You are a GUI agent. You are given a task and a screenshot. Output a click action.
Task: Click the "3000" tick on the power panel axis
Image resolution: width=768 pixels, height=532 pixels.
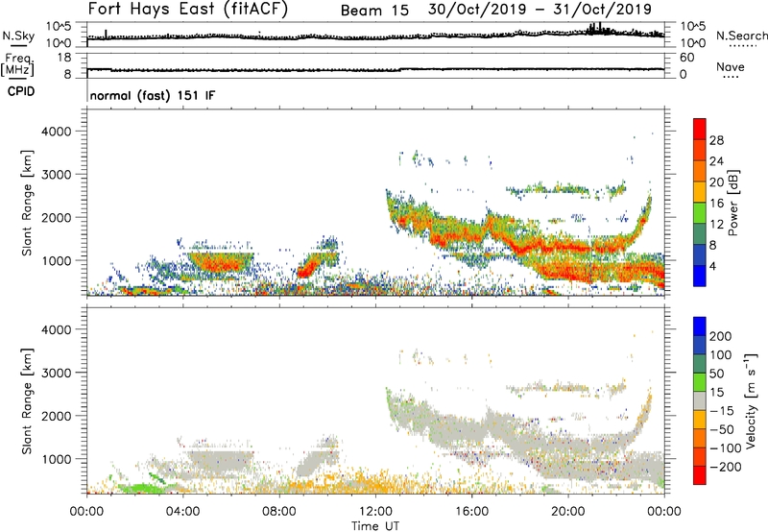56,175
